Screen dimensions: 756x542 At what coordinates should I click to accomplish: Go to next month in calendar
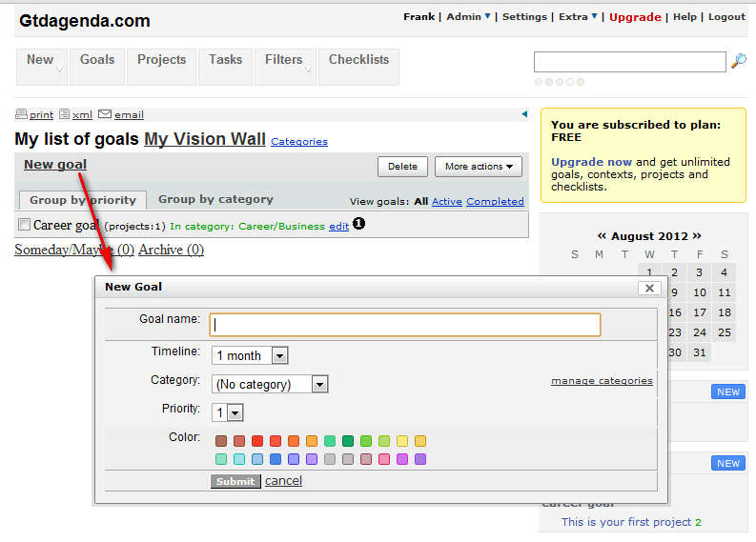[x=697, y=235]
